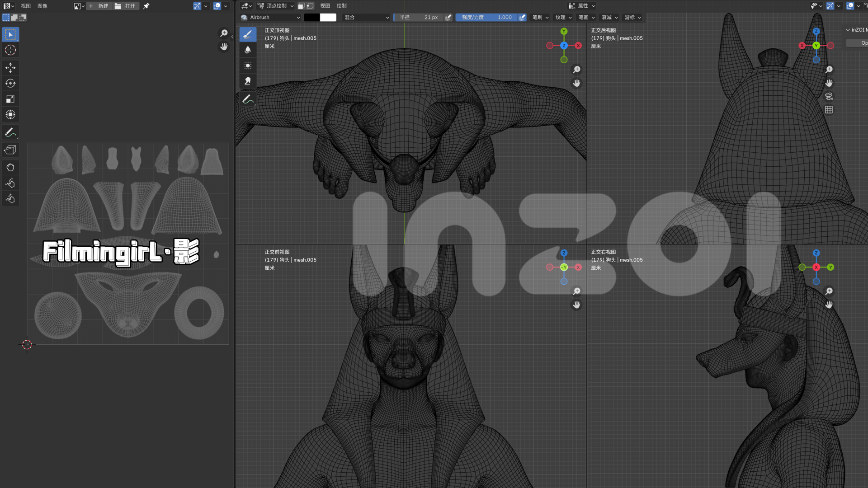Image resolution: width=868 pixels, height=488 pixels.
Task: Click the white secondary color swatch
Action: [328, 18]
